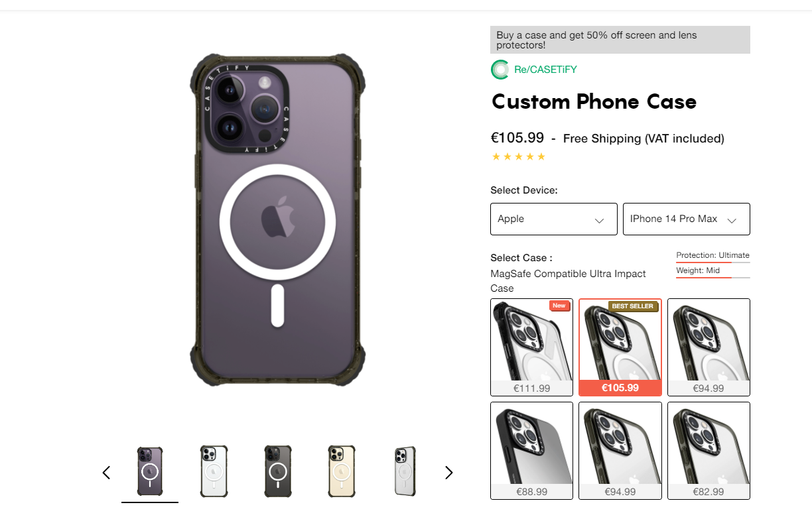This screenshot has width=812, height=523.
Task: Click the five-star rating icons
Action: (518, 157)
